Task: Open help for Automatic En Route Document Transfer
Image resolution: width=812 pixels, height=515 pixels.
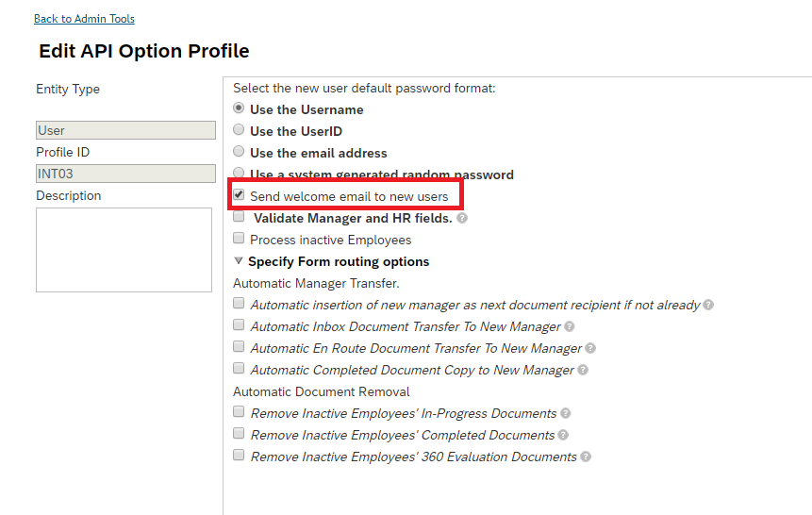Action: point(590,349)
